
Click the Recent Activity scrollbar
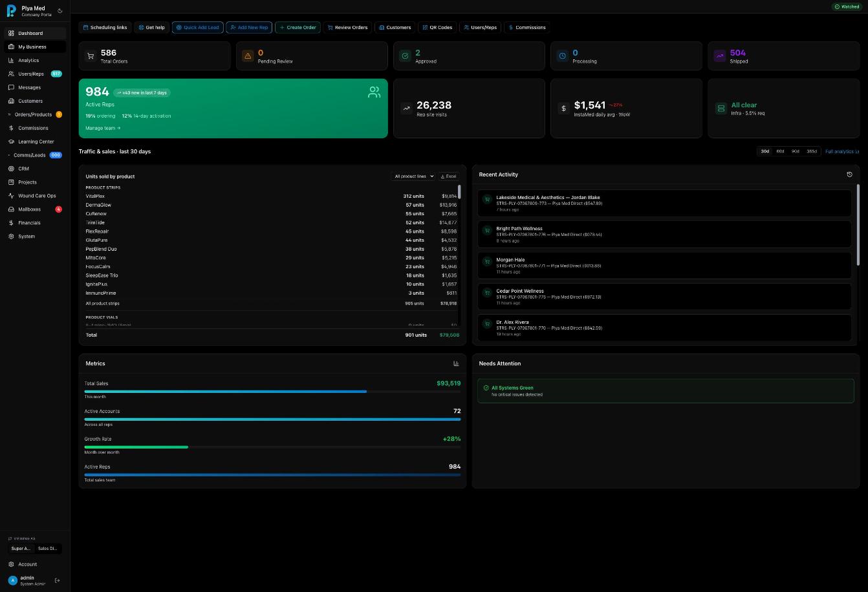(x=858, y=224)
